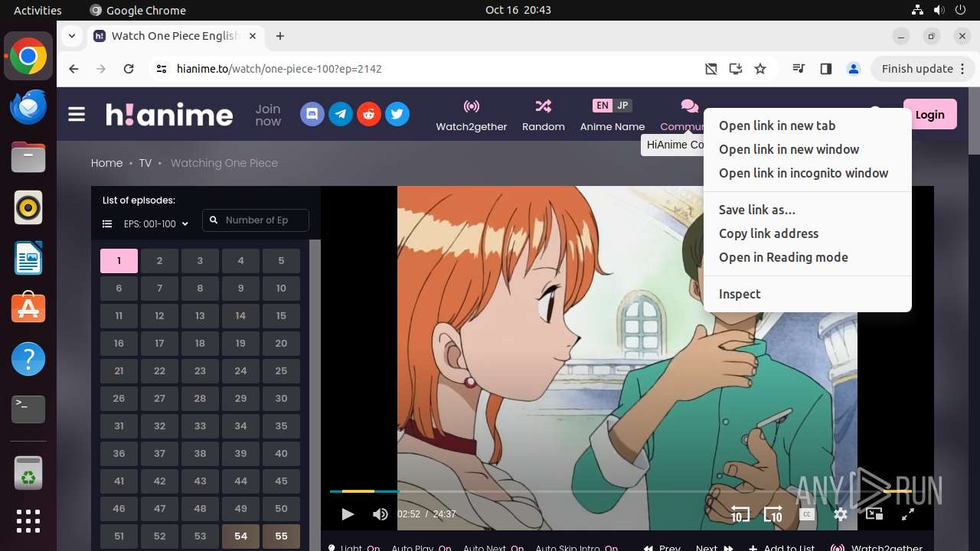
Task: Mute the video volume
Action: tap(381, 514)
